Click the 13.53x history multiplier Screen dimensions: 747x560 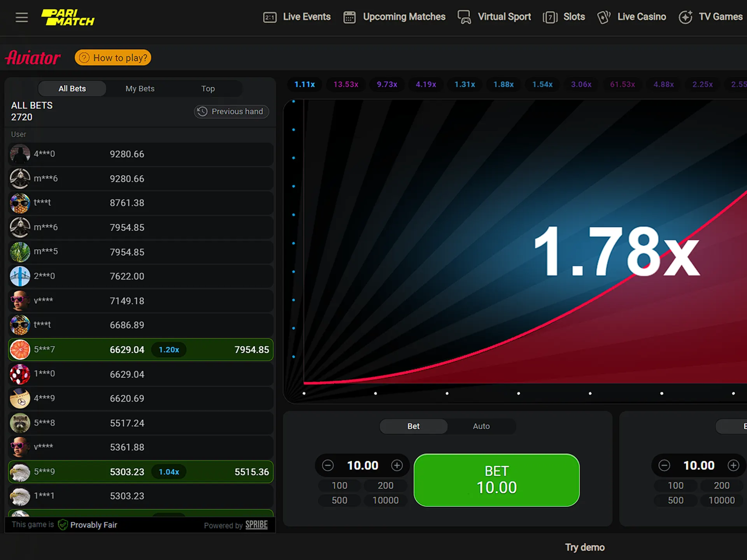point(346,84)
